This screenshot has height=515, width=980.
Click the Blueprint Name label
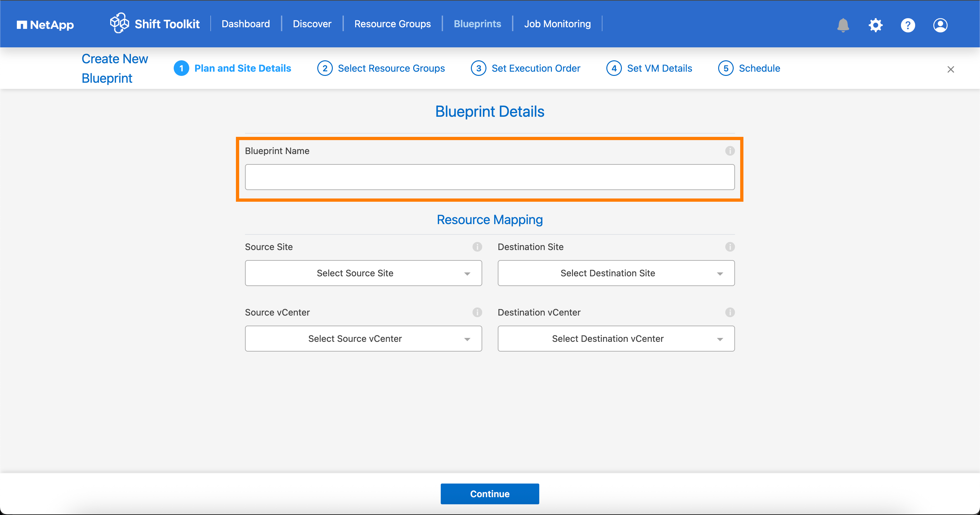(277, 151)
